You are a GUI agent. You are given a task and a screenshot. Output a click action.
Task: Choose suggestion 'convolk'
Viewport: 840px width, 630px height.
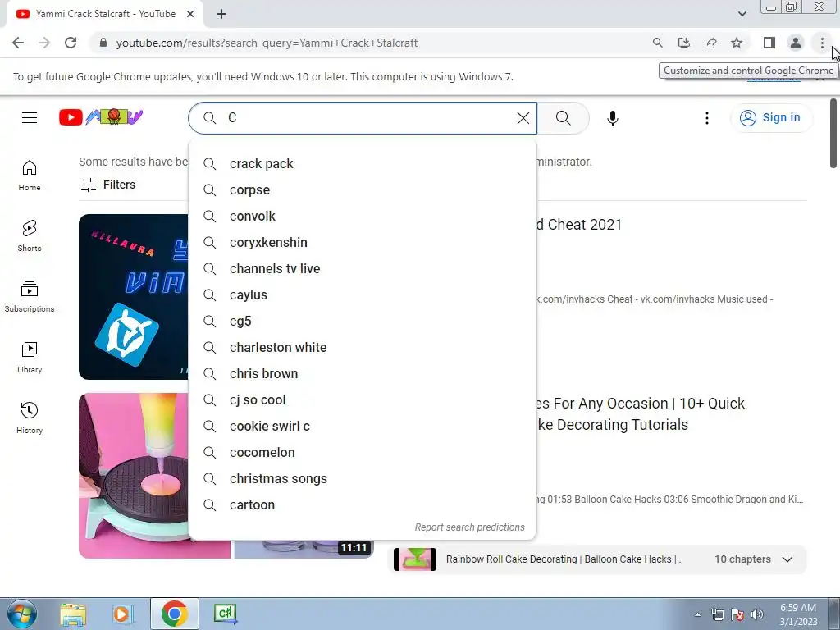coord(362,216)
